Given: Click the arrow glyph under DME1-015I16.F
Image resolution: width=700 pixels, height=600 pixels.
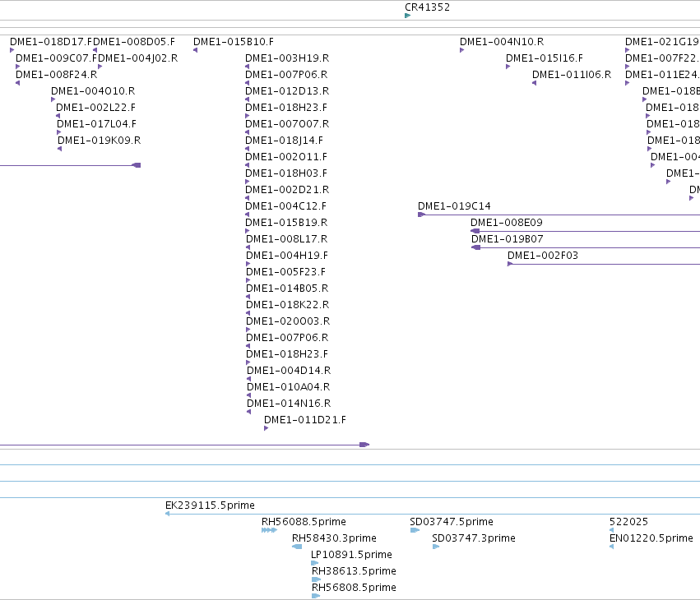Looking at the screenshot, I should click(508, 67).
